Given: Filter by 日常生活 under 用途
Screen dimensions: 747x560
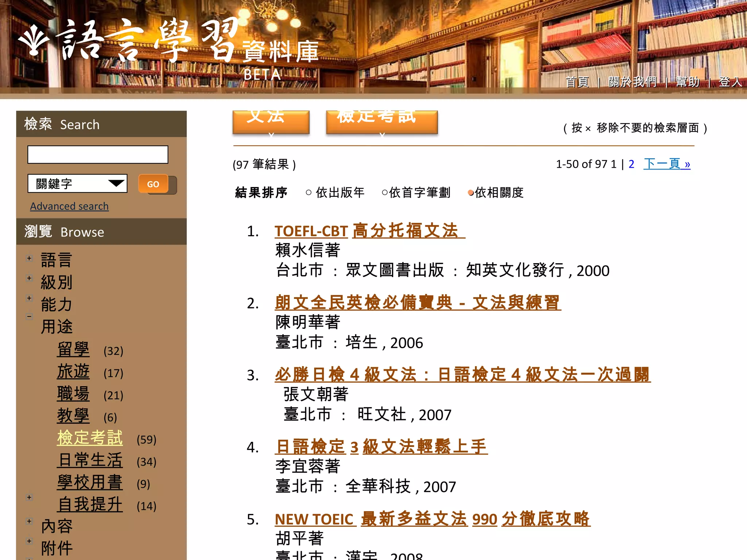Looking at the screenshot, I should point(90,460).
